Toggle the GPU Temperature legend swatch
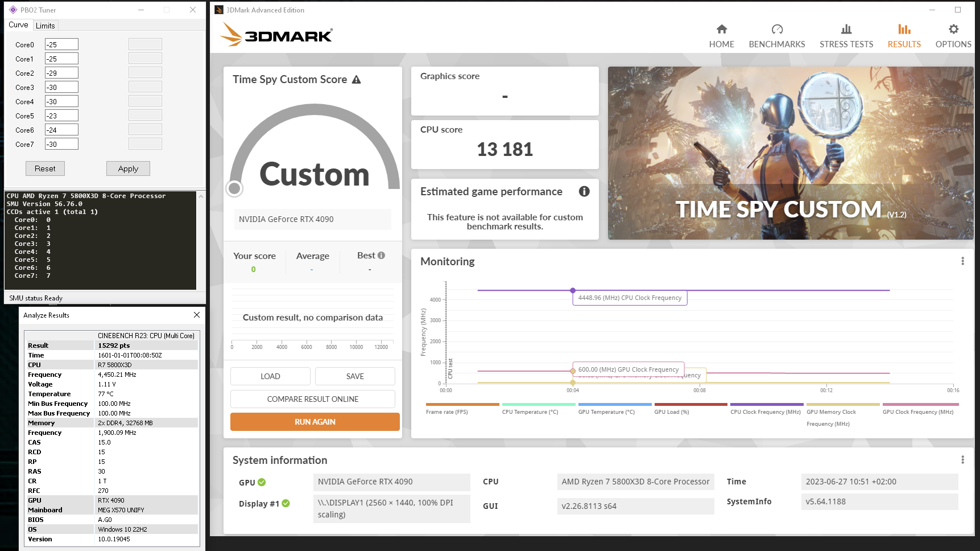This screenshot has height=551, width=980. point(615,405)
